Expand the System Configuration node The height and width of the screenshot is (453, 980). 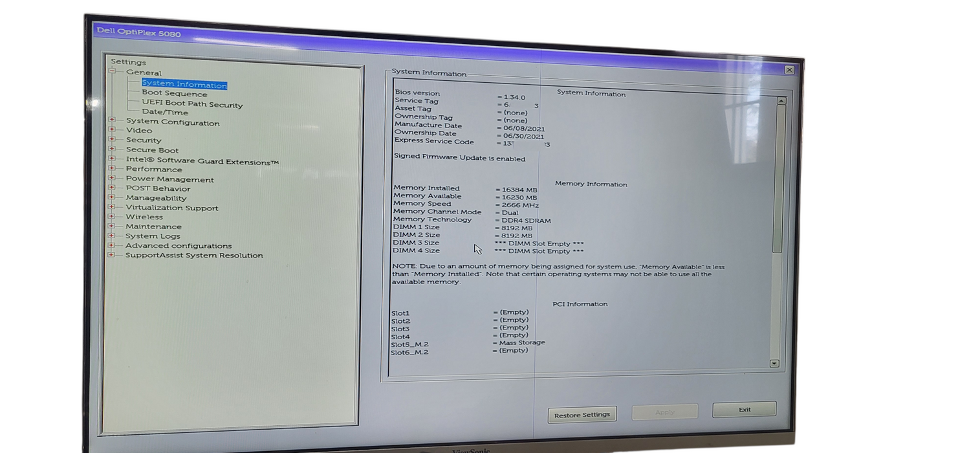(112, 120)
